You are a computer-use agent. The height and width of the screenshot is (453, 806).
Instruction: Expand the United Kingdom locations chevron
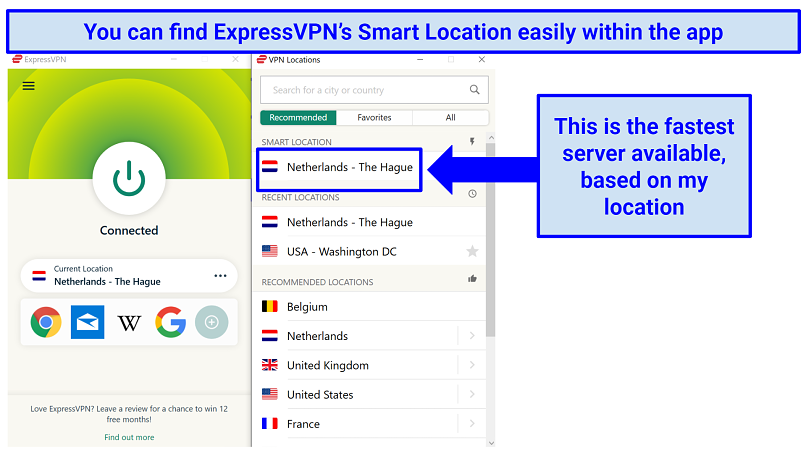point(472,365)
